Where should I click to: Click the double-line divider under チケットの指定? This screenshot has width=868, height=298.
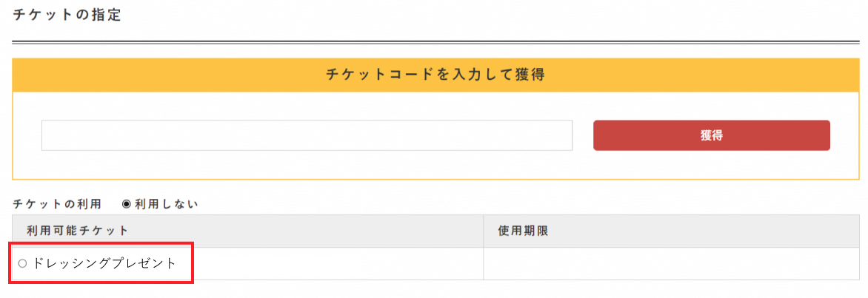point(435,42)
